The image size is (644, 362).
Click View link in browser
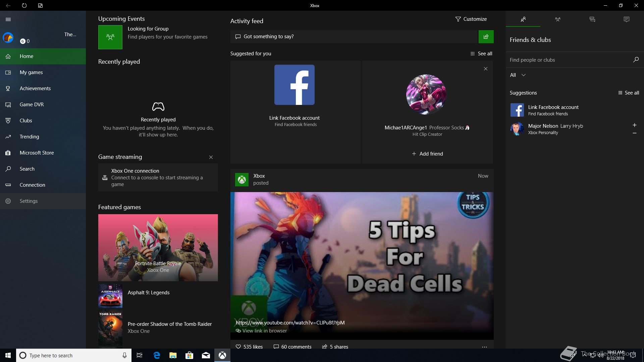[x=261, y=331]
